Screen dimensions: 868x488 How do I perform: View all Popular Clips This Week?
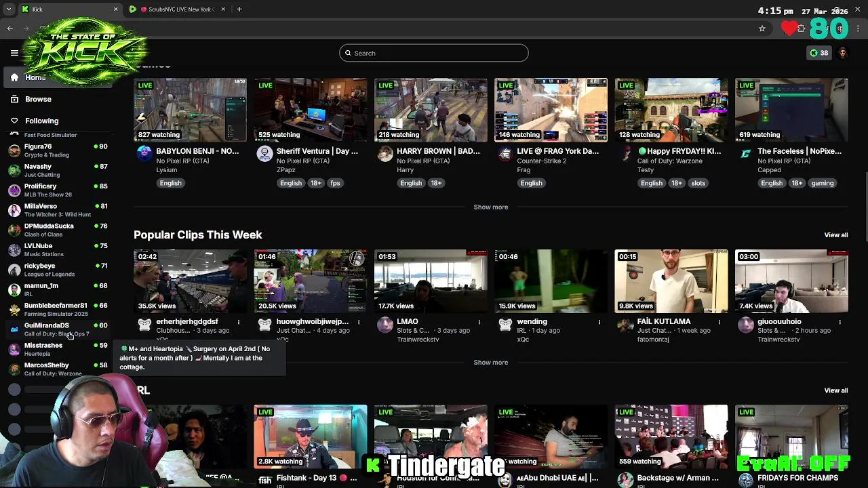[x=835, y=235]
